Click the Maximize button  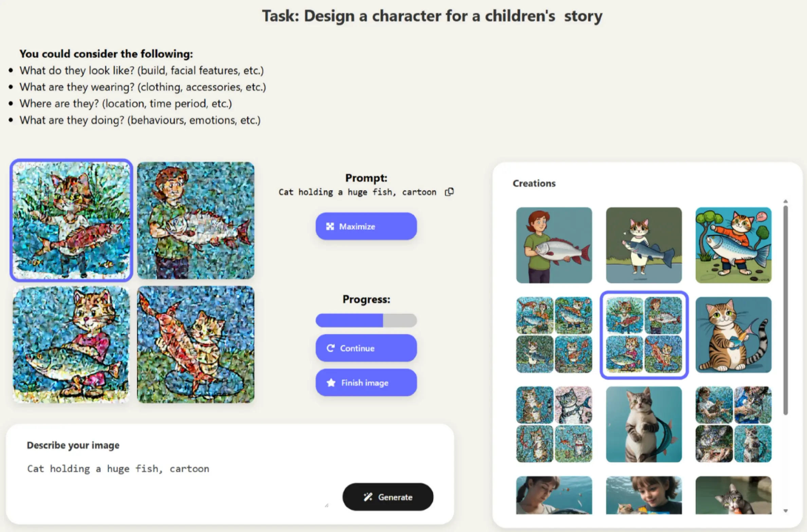pos(366,226)
